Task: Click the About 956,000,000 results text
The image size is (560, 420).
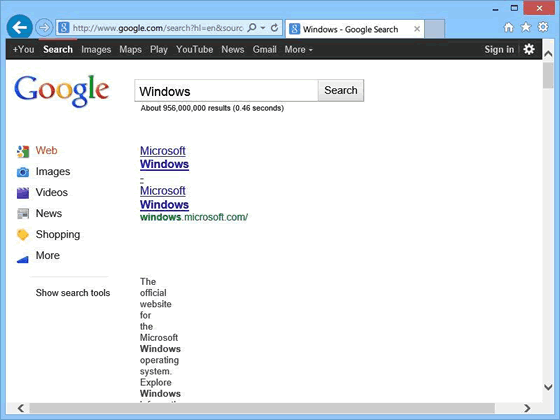Action: tap(212, 108)
